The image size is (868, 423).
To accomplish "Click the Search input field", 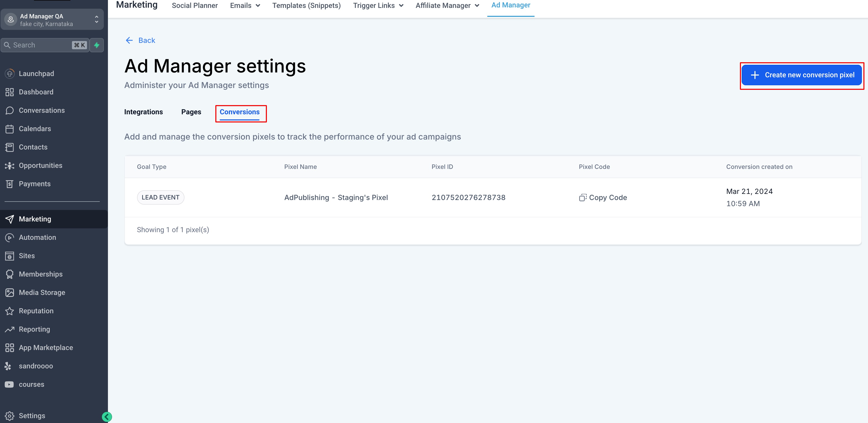I will tap(45, 45).
